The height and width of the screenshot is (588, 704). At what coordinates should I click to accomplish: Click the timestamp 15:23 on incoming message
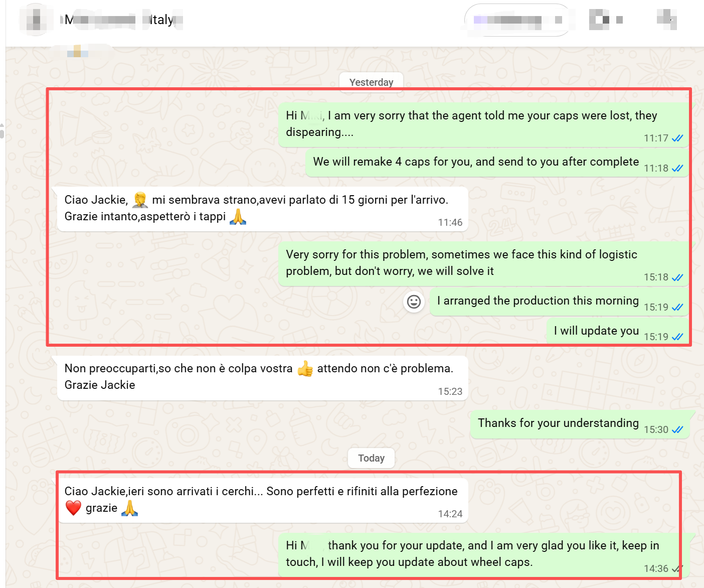(450, 391)
